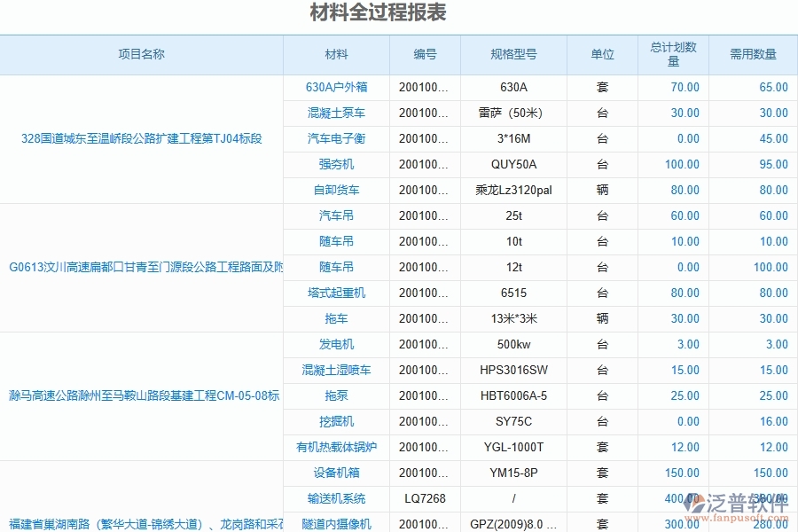Open the 滁马高速公路 project link
Image resolution: width=798 pixels, height=532 pixels.
coord(140,395)
